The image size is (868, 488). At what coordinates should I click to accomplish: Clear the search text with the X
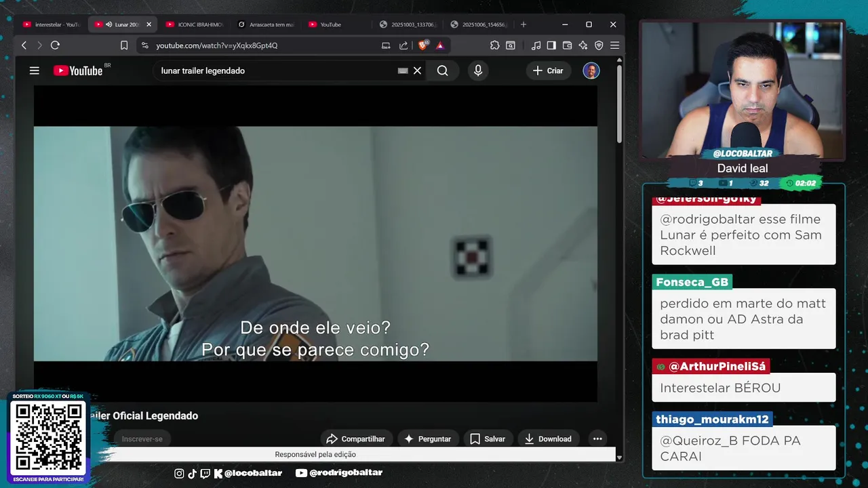[x=418, y=70]
